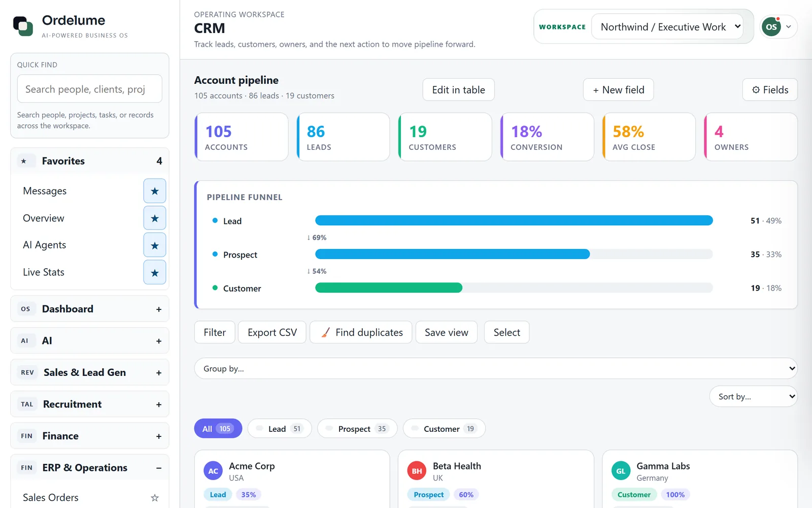Click the Customer funnel progress bar
The image size is (812, 508).
[x=514, y=288]
